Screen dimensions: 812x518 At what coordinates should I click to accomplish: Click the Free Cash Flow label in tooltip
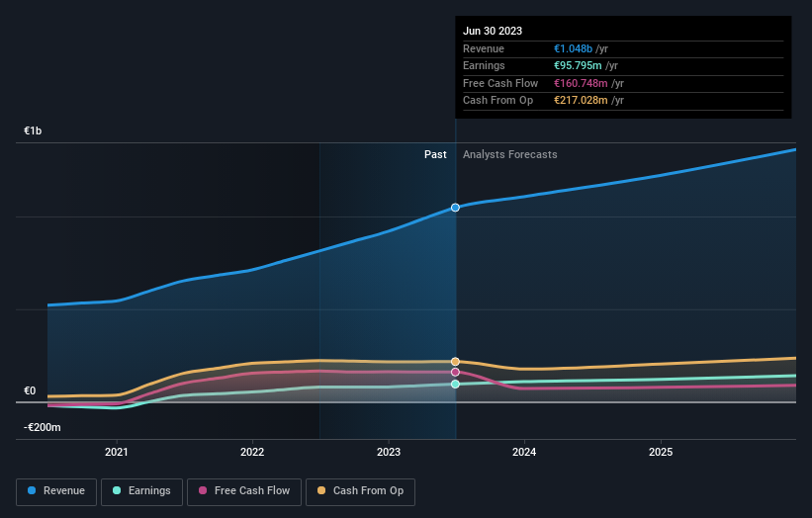(500, 83)
